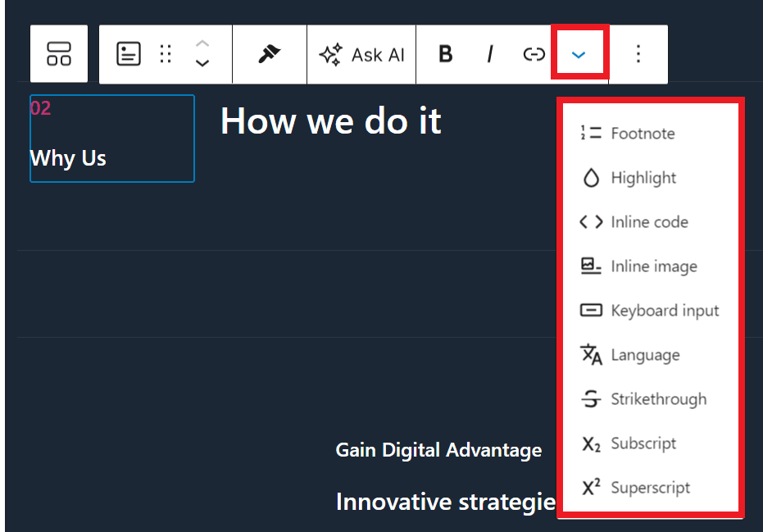This screenshot has width=763, height=532.
Task: Insert a link with the link icon
Action: pyautogui.click(x=534, y=54)
